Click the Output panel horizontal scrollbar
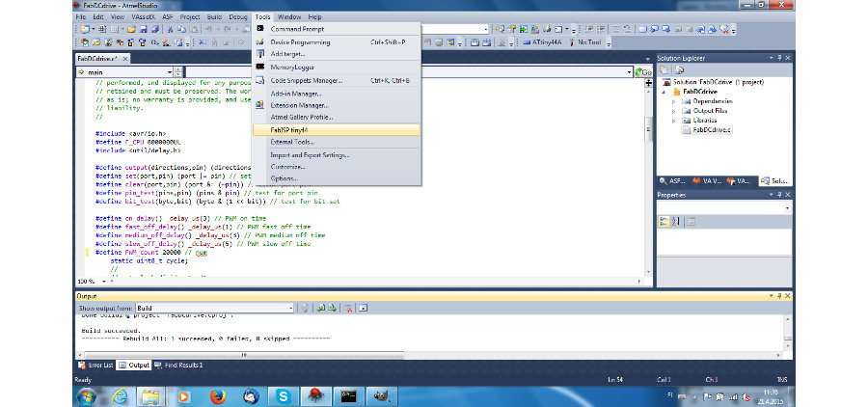Screen dimensions: 868x407 244,354
